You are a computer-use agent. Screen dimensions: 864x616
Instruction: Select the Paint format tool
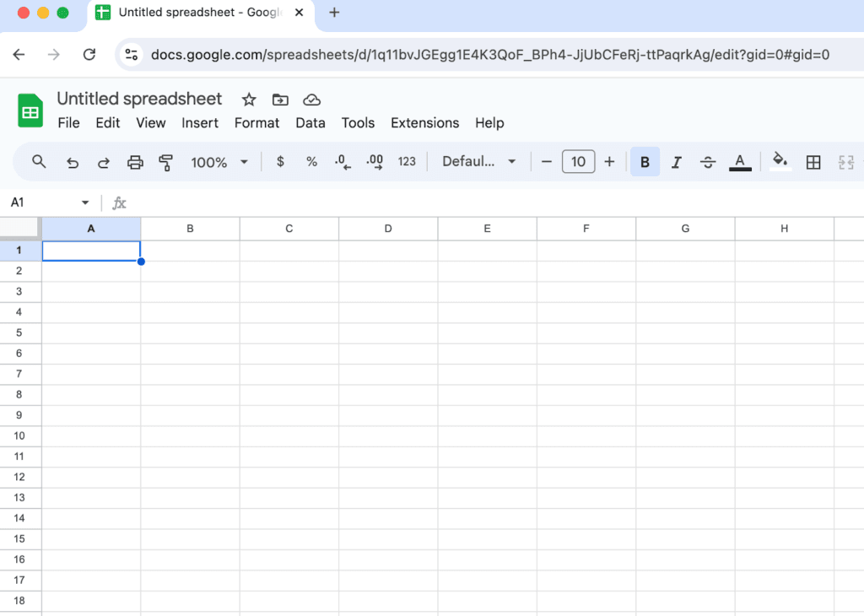165,161
